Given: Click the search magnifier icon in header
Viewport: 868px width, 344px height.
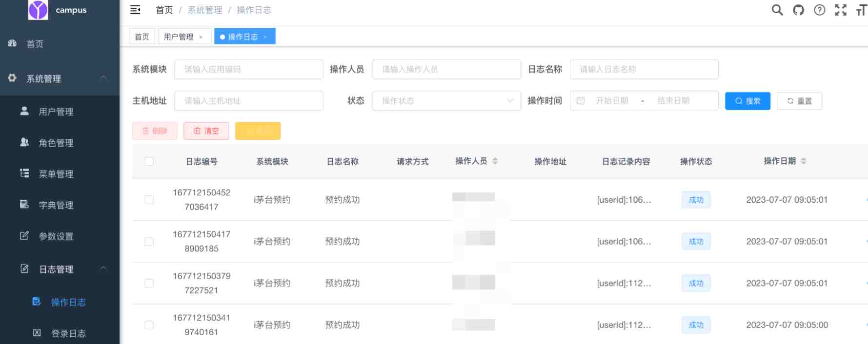Looking at the screenshot, I should coord(777,10).
